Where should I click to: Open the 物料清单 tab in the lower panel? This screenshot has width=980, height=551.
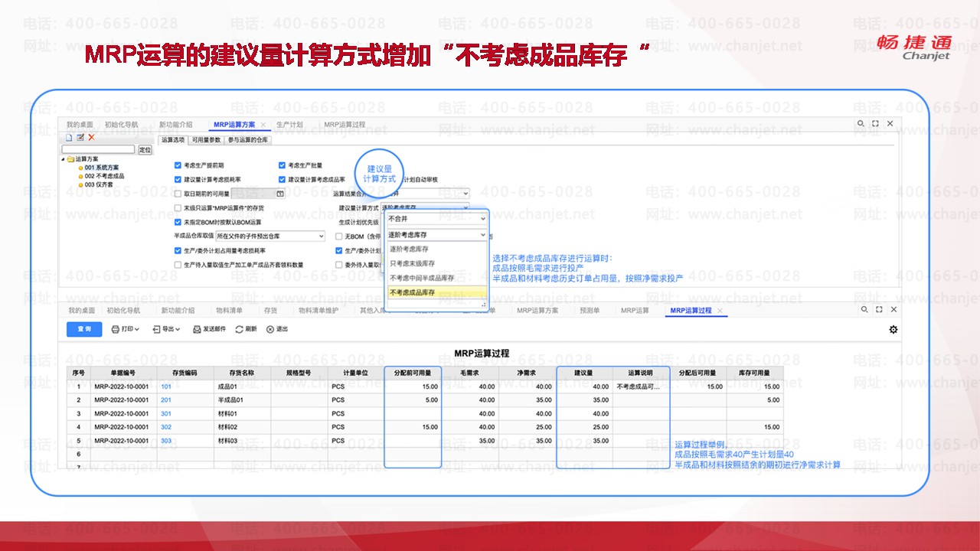coord(229,311)
